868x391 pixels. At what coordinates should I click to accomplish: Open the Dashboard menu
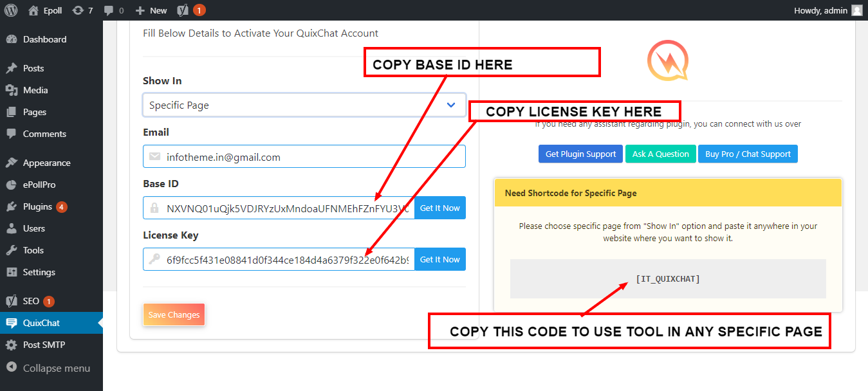pyautogui.click(x=51, y=39)
